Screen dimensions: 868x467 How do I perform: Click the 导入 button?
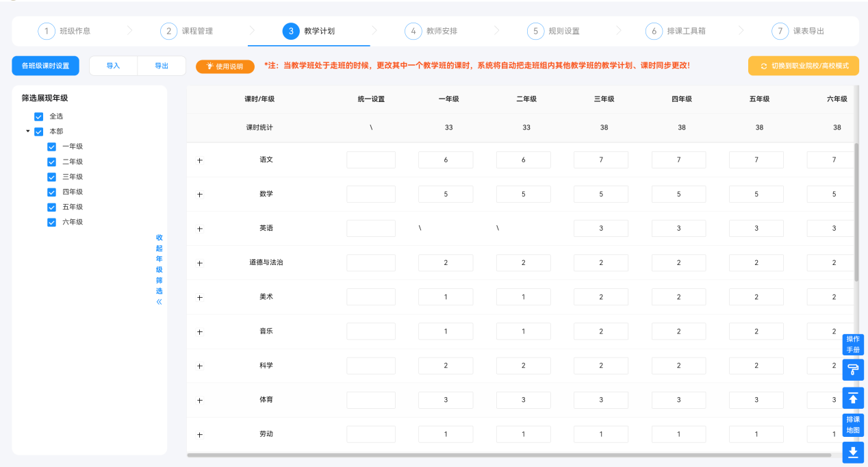click(113, 66)
